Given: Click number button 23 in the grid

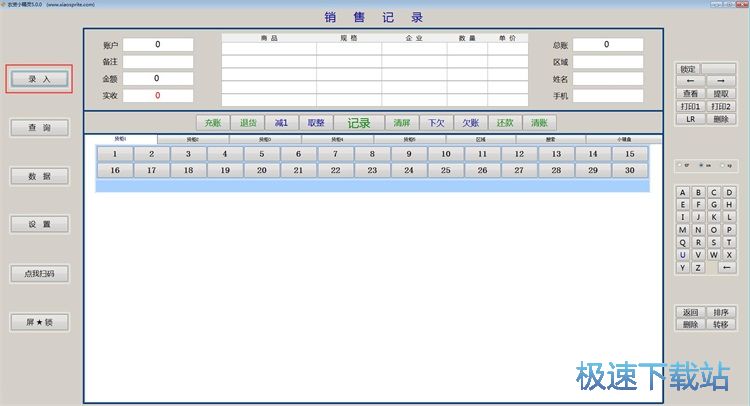Looking at the screenshot, I should 372,170.
